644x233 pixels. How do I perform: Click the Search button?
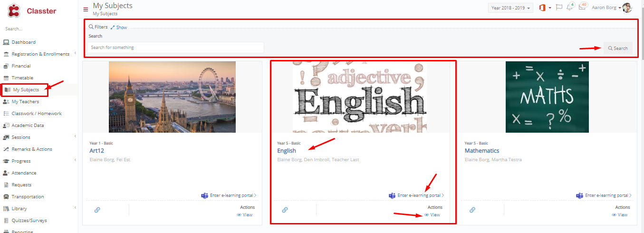pos(618,48)
